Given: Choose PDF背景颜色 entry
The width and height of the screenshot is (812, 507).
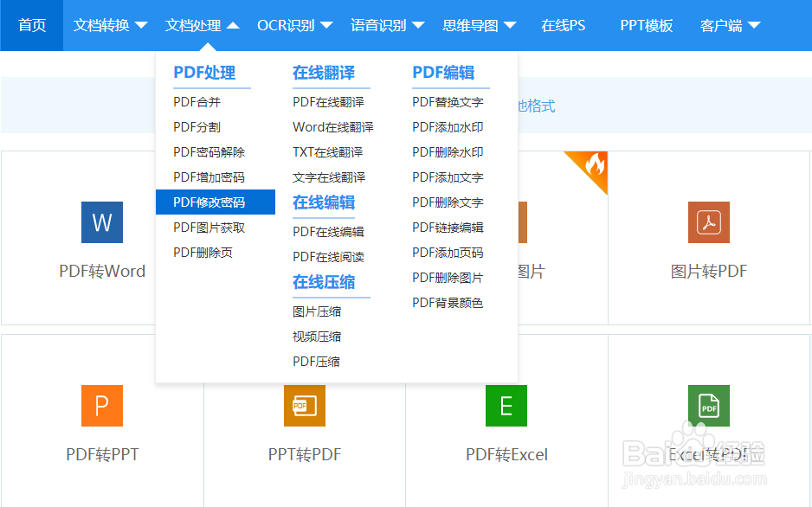Looking at the screenshot, I should (x=448, y=303).
